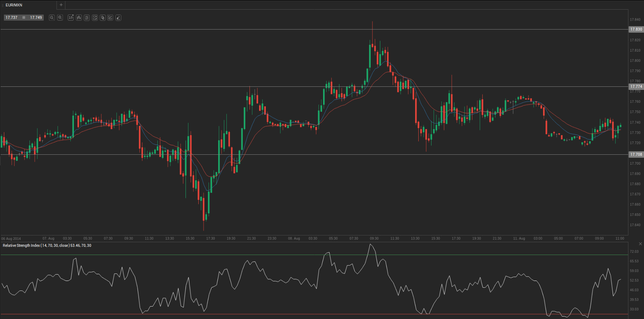The image size is (644, 319).
Task: Select the 17.830 horizontal line price label
Action: tap(636, 29)
